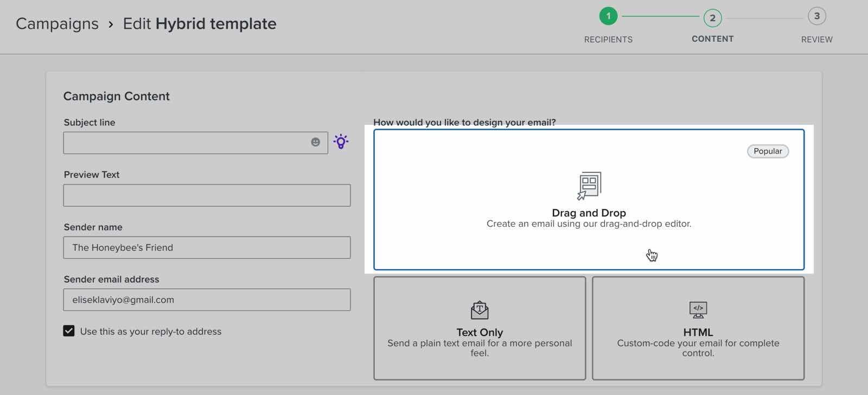Click the HTML code monitor icon
The width and height of the screenshot is (868, 395).
point(698,310)
